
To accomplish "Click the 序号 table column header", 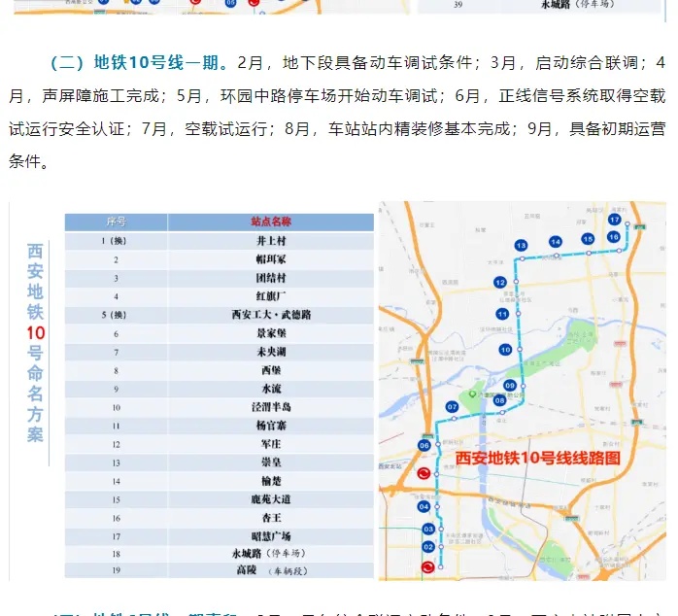I will [x=117, y=222].
